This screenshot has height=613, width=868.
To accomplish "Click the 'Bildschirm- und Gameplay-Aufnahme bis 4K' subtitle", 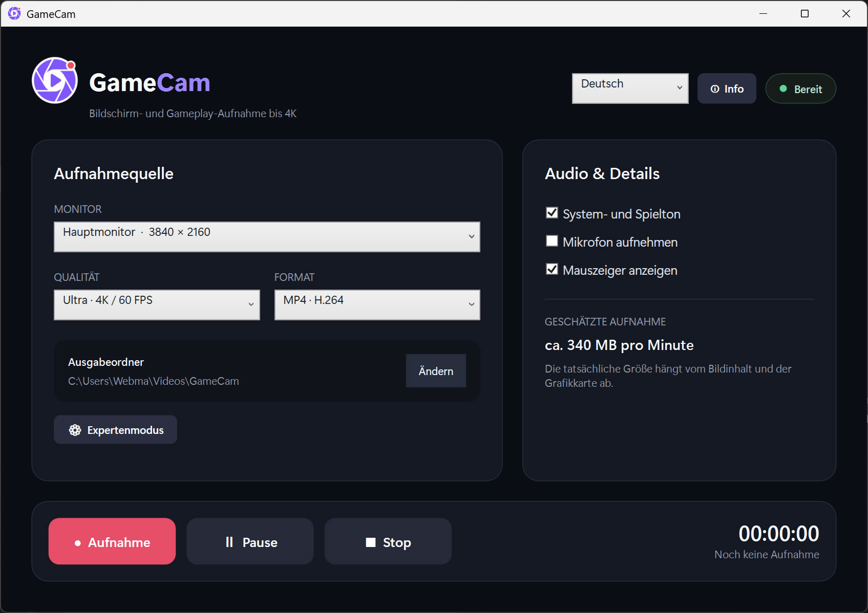I will (x=193, y=114).
